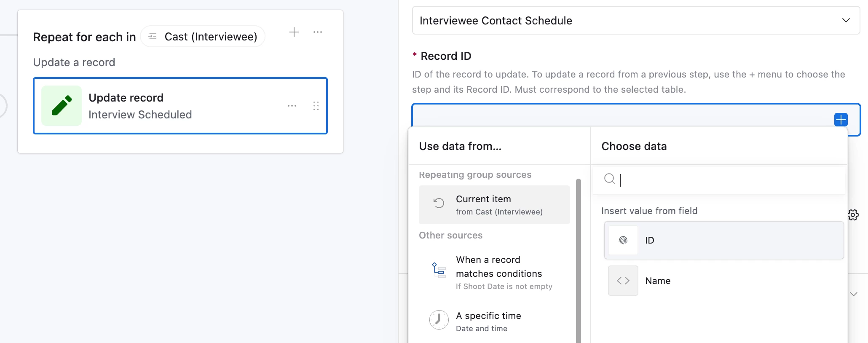
Task: Open the Update record action options menu
Action: [292, 106]
